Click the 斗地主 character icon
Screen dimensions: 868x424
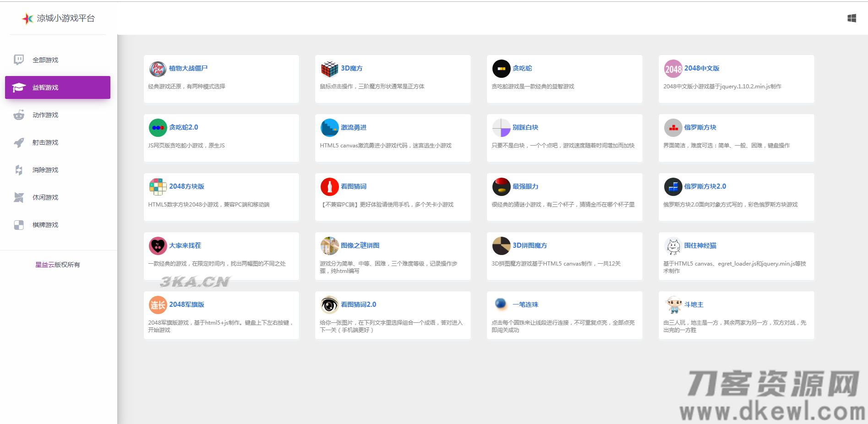pos(673,305)
